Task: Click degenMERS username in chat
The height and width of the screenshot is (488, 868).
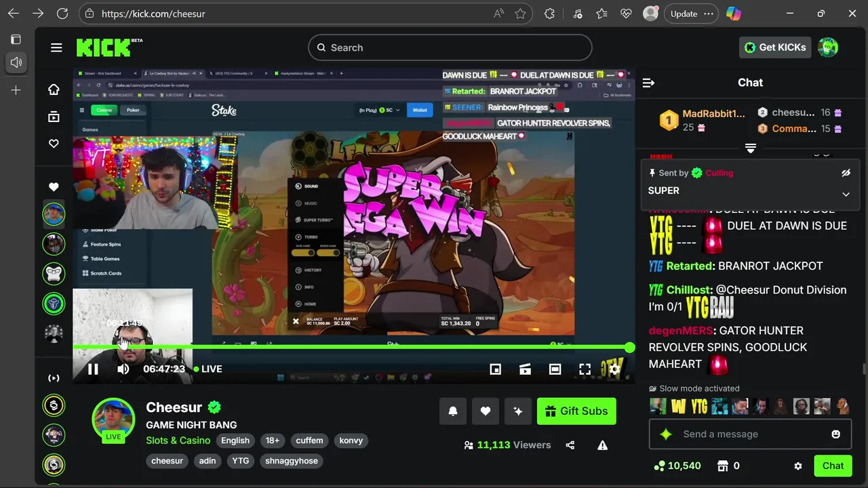Action: pos(681,331)
